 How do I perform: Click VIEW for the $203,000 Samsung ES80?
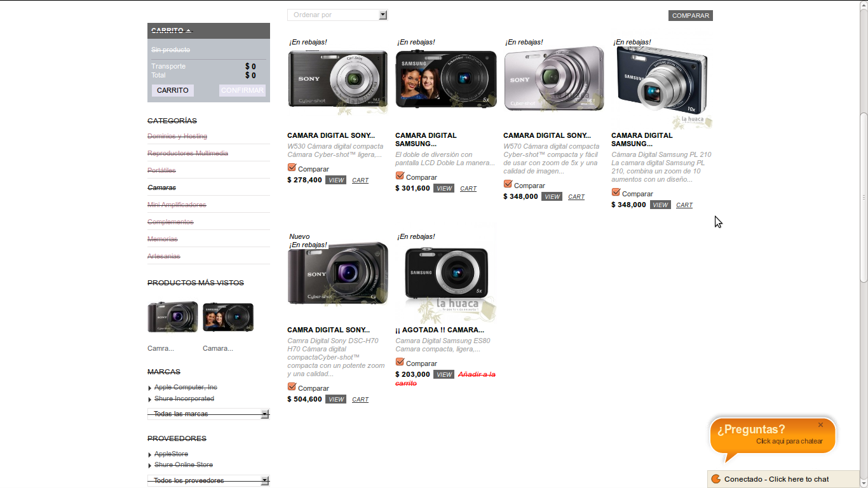click(x=444, y=375)
